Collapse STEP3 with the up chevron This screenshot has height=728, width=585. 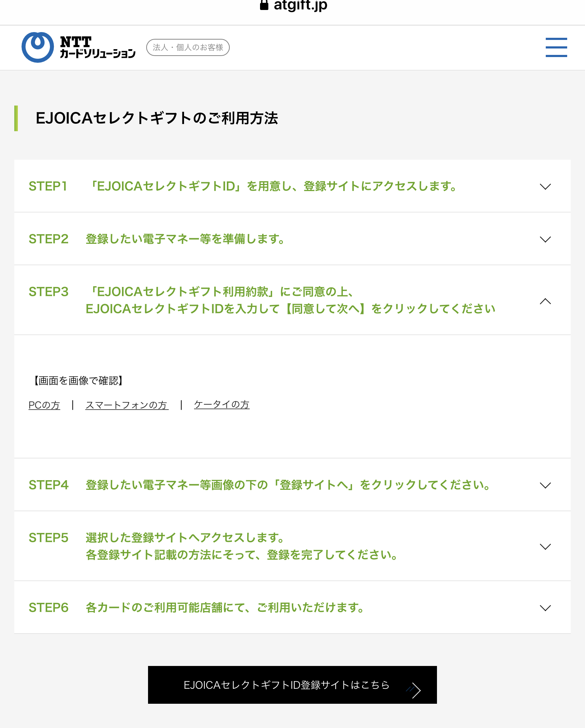(545, 301)
